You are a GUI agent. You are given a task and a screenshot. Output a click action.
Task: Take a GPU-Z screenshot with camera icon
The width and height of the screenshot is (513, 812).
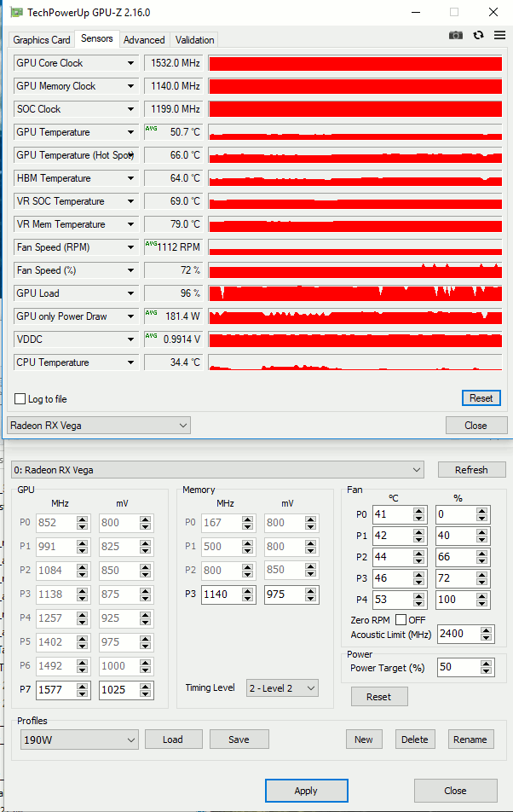point(456,35)
